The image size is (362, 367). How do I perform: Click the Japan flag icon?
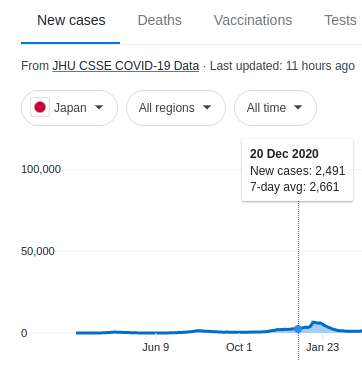[x=40, y=107]
